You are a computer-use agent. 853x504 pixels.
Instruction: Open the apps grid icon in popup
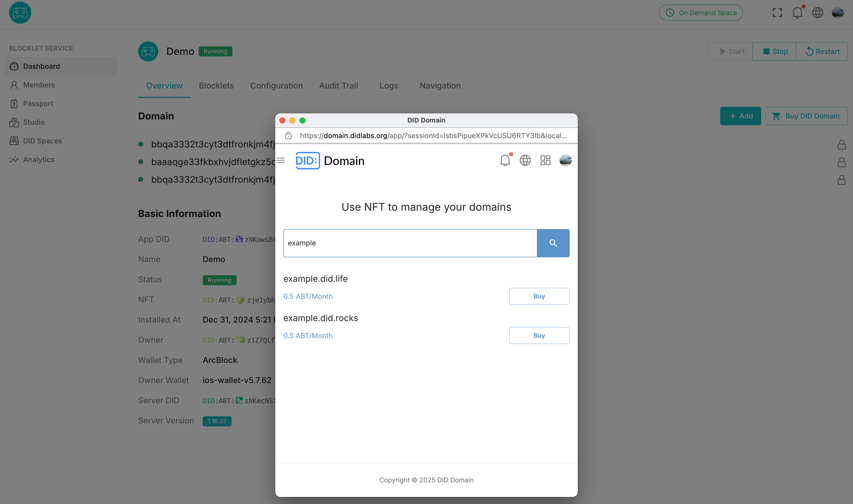545,160
